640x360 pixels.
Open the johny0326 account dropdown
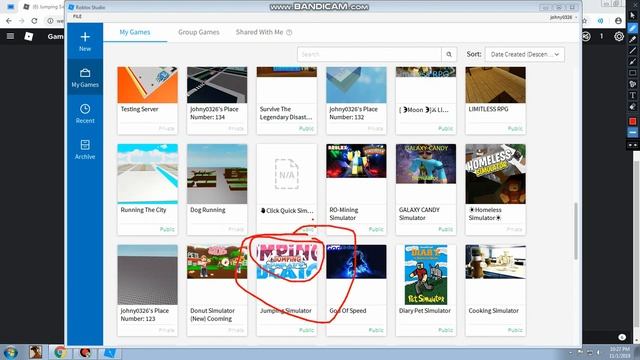click(563, 17)
